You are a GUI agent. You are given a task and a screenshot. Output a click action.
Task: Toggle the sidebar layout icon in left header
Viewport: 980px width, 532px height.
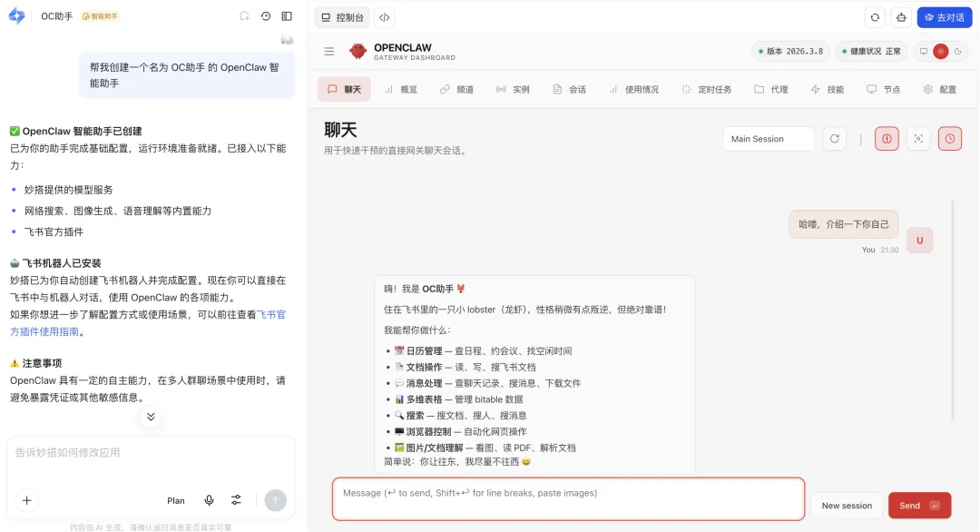287,16
